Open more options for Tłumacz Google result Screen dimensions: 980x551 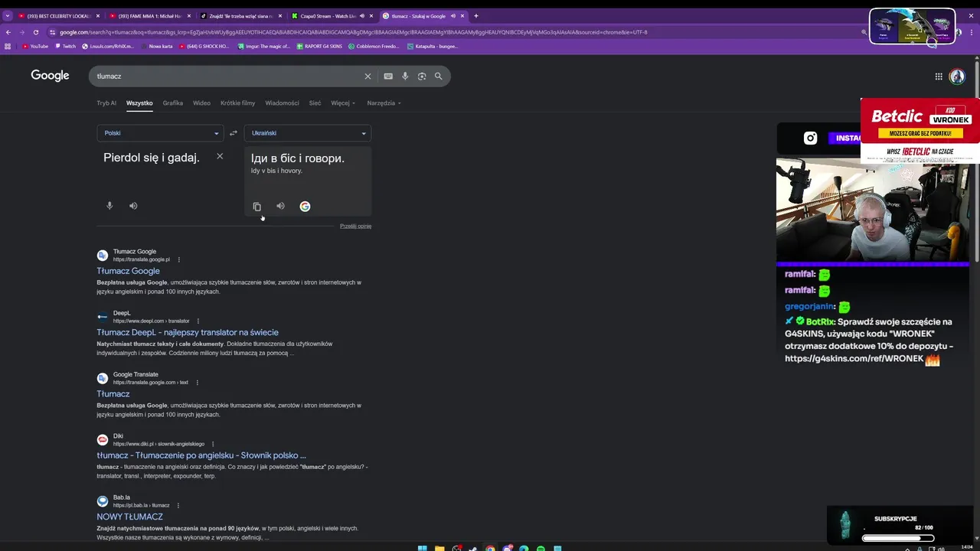(x=179, y=259)
